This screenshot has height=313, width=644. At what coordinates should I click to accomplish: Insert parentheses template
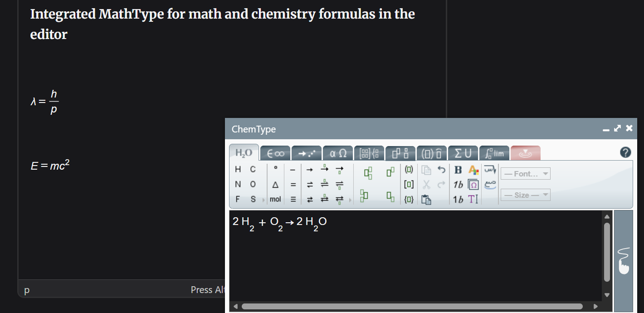pos(409,170)
